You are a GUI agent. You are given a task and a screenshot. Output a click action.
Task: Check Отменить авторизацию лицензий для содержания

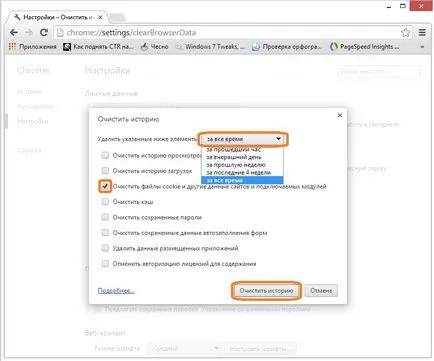tap(105, 264)
